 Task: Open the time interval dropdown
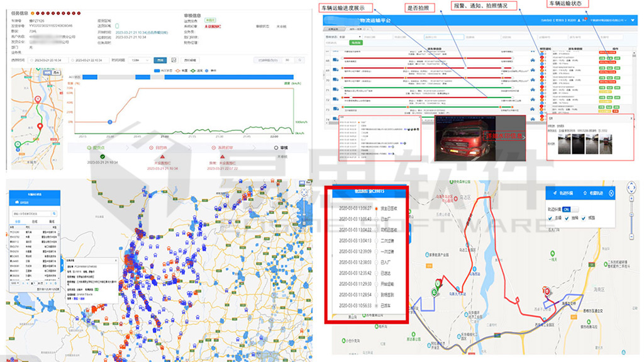point(140,60)
